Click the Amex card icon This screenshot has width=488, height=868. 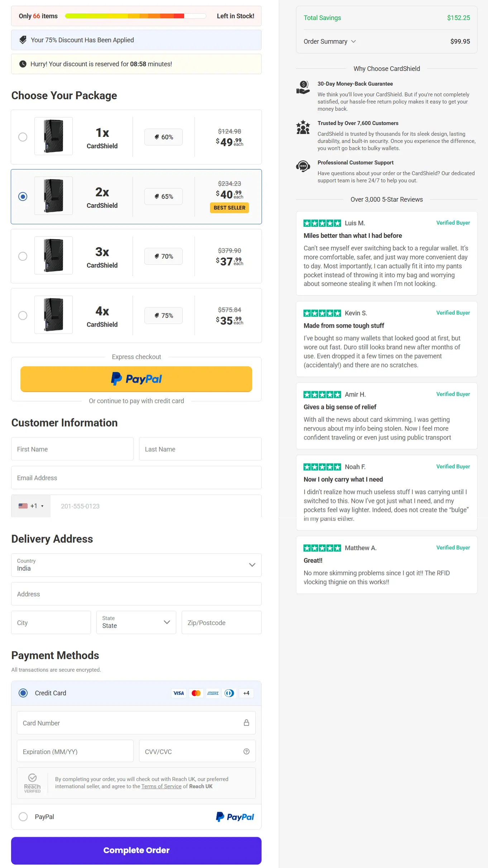click(213, 693)
